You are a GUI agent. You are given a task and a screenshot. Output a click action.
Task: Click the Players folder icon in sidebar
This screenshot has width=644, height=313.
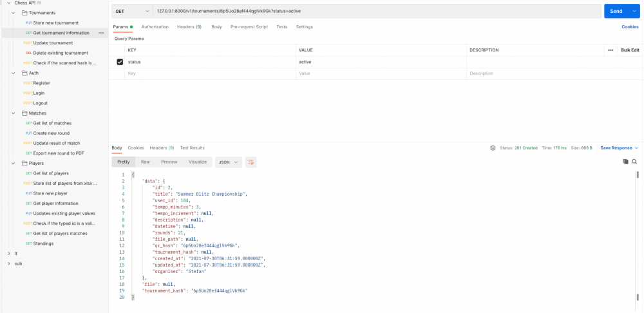pyautogui.click(x=23, y=164)
